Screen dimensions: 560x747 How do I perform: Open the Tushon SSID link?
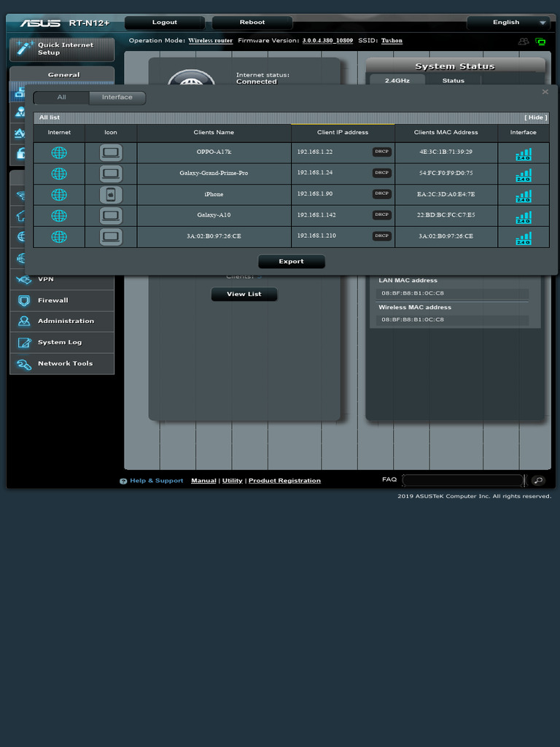coord(392,41)
